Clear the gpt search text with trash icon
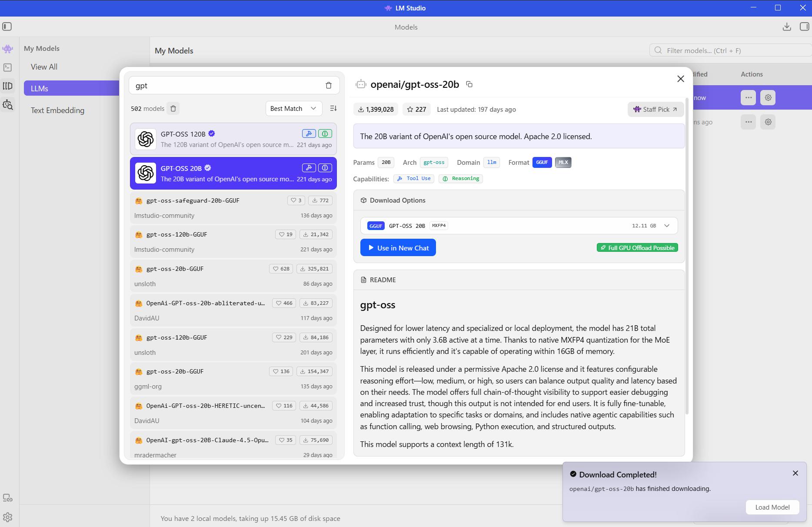This screenshot has height=527, width=812. point(329,86)
